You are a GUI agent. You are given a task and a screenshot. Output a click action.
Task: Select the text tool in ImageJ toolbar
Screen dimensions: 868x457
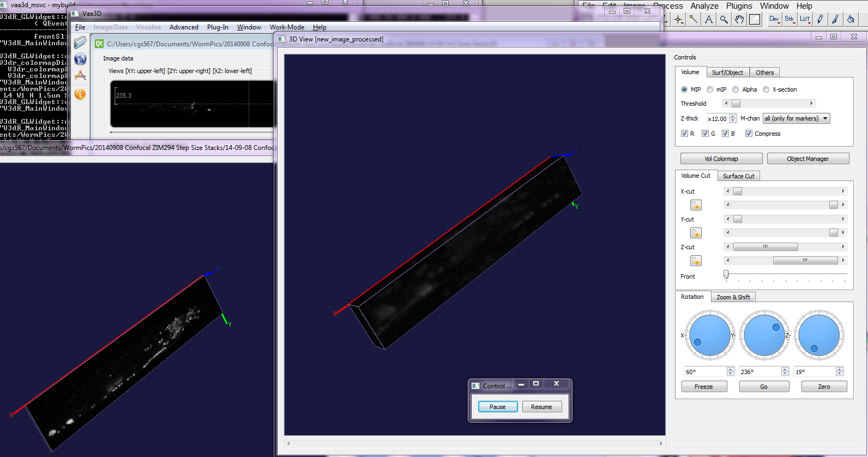coord(708,20)
